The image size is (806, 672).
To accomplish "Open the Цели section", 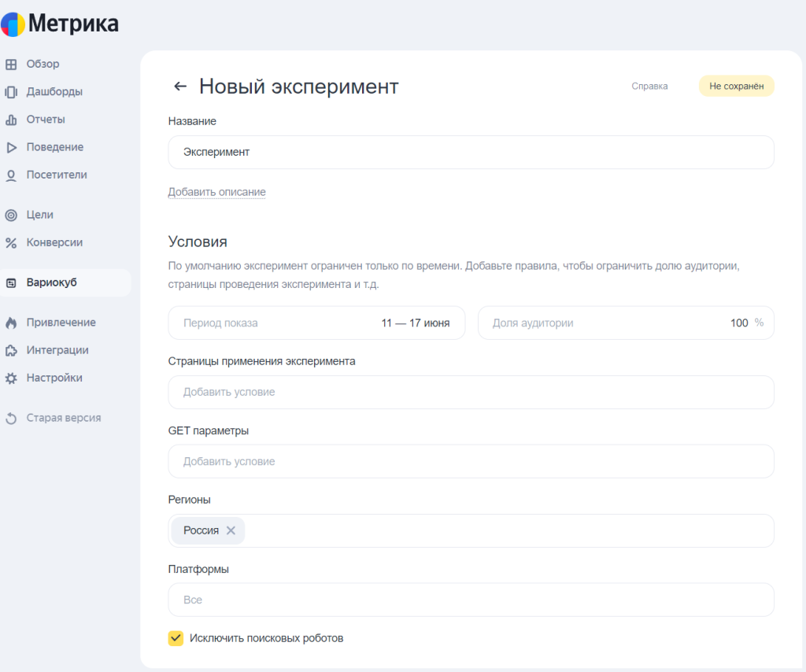I will tap(39, 216).
